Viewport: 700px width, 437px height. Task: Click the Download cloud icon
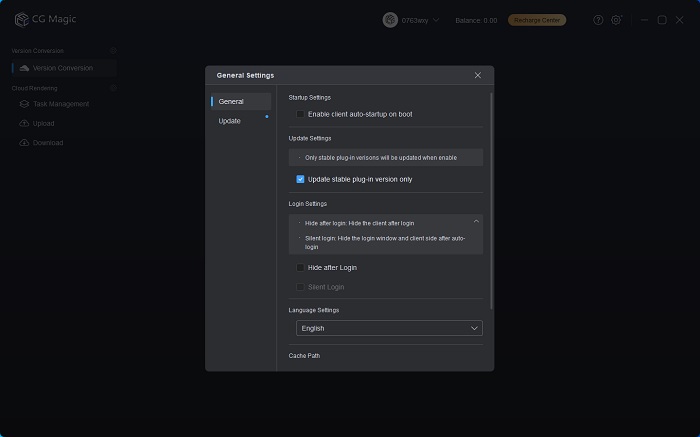point(24,143)
